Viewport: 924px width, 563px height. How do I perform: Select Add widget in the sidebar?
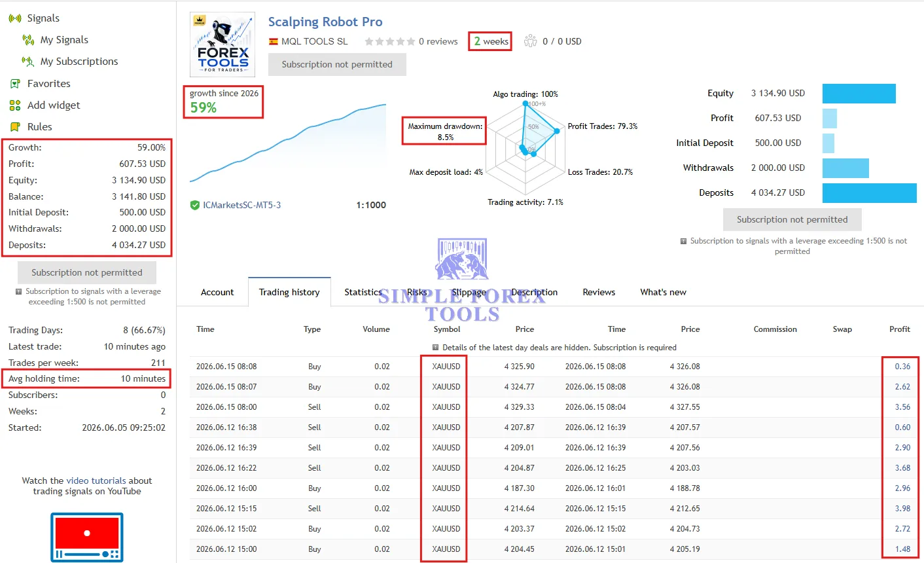[x=54, y=105]
